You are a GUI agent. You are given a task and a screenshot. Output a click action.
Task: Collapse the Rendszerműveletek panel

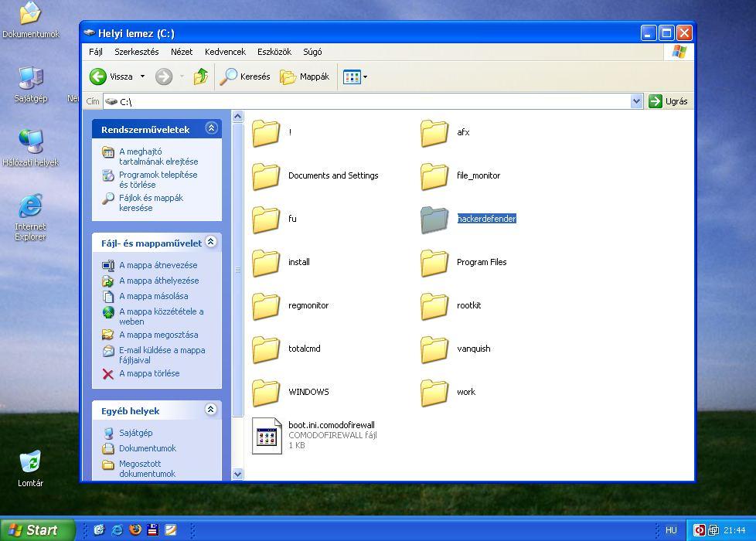(x=211, y=128)
